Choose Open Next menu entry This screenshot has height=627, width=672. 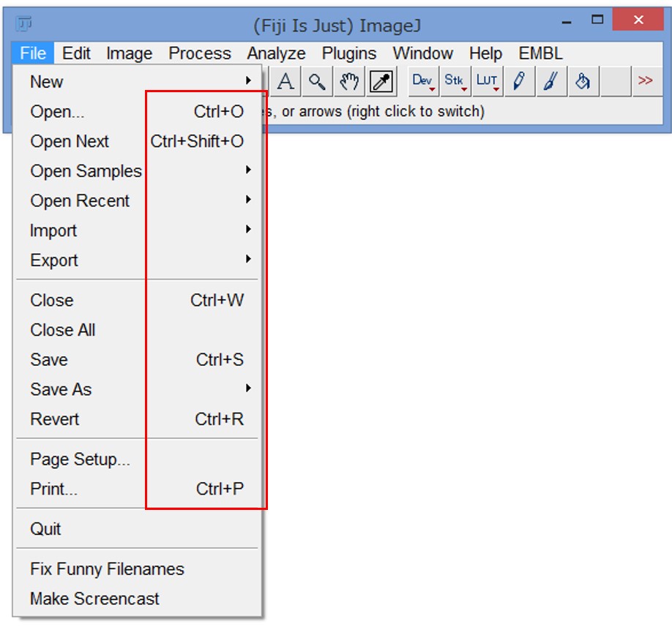point(137,141)
